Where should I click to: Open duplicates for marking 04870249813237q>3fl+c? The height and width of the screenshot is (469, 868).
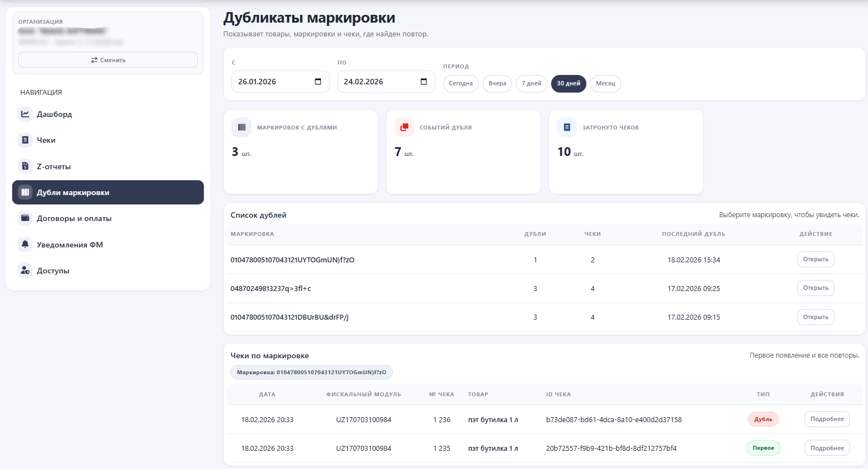(815, 288)
